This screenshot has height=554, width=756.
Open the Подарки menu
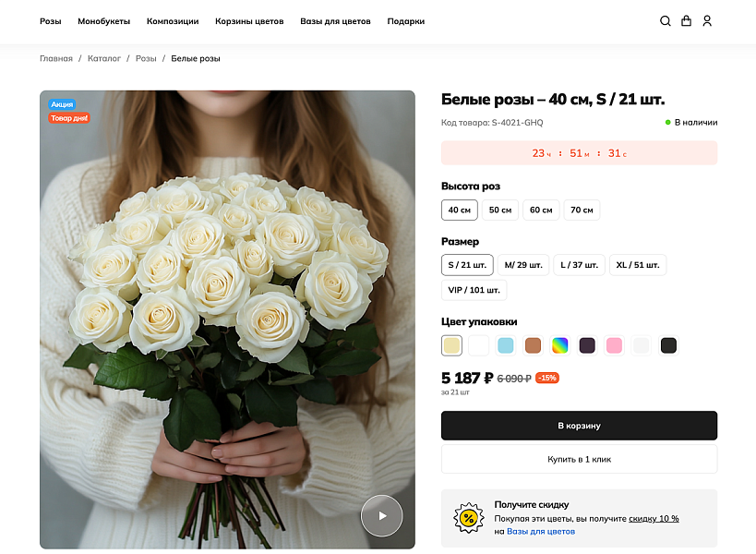coord(406,20)
